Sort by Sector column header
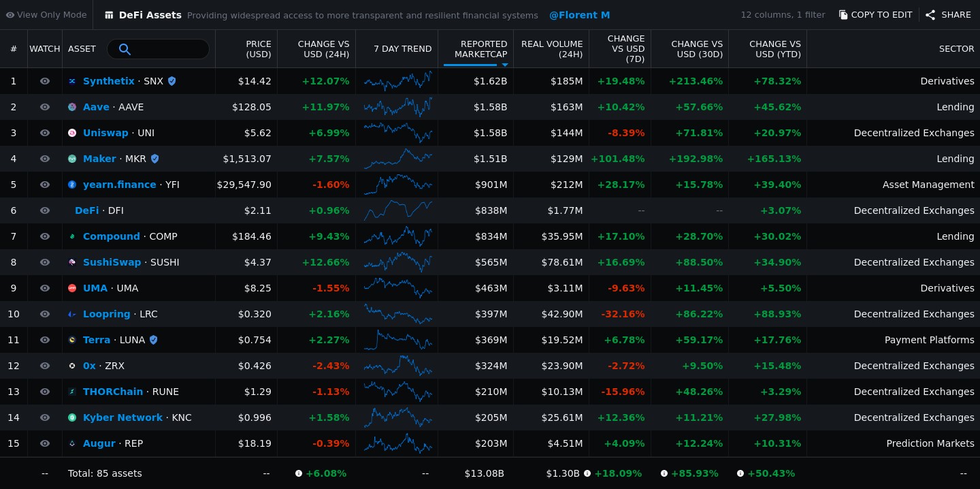Image resolution: width=980 pixels, height=489 pixels. click(x=956, y=49)
